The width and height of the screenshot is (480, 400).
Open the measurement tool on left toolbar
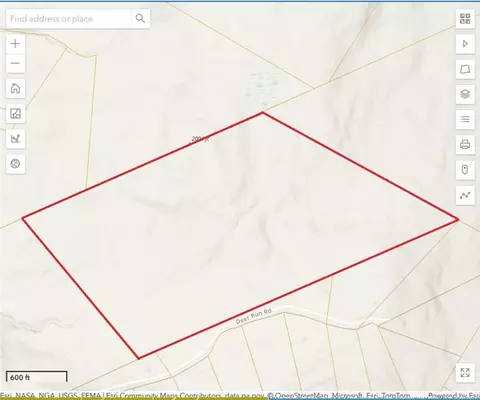click(15, 114)
